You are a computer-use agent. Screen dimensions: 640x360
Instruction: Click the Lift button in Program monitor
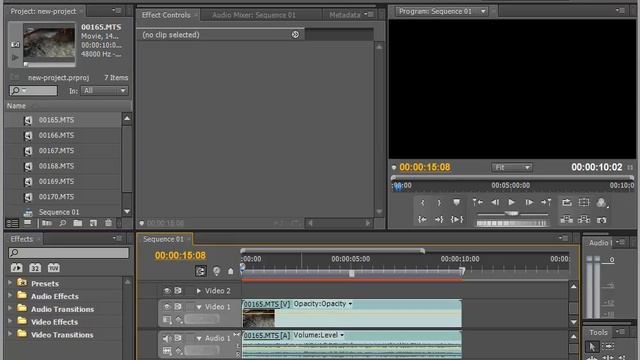click(567, 220)
